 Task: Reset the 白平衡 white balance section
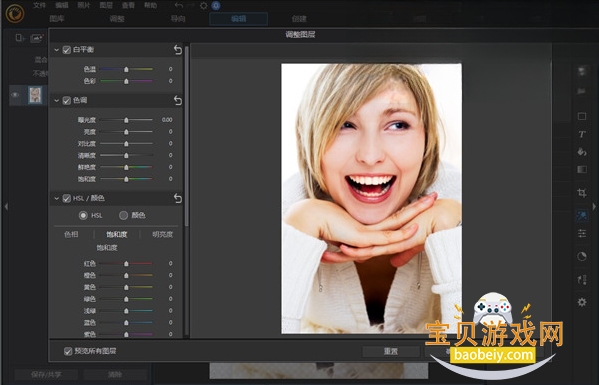click(x=178, y=50)
